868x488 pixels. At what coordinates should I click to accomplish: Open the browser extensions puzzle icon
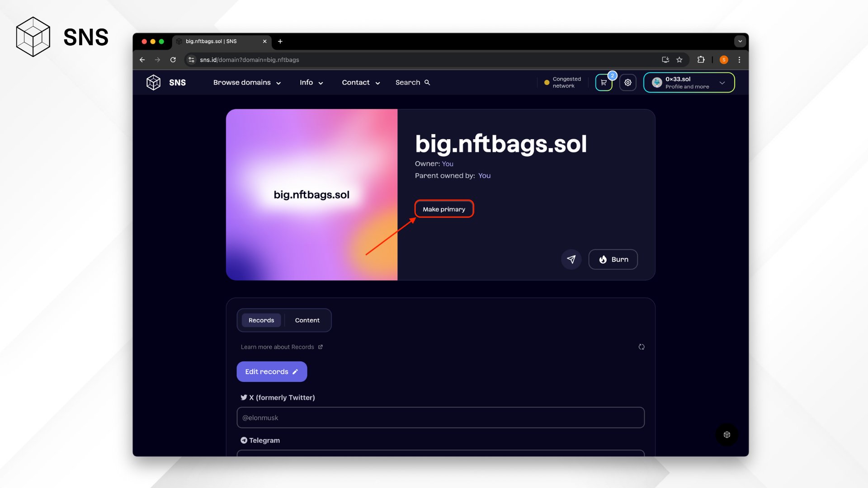[x=701, y=60]
